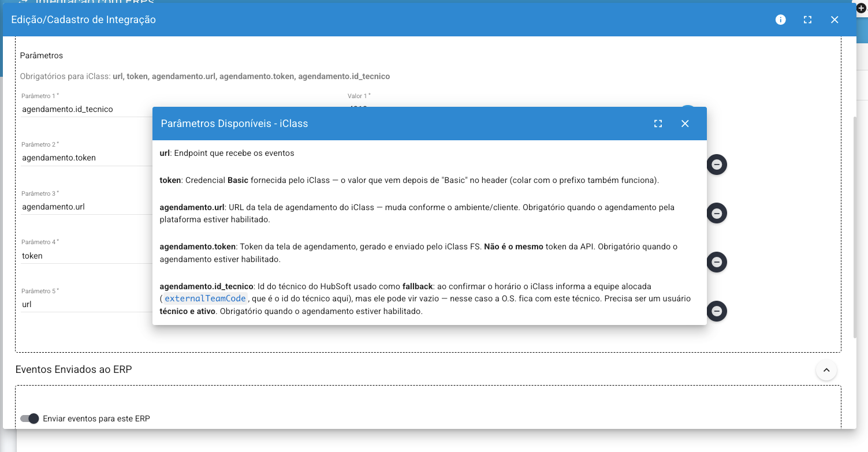Edit the Parâmetro 4 token field
This screenshot has width=868, height=452.
tap(87, 255)
